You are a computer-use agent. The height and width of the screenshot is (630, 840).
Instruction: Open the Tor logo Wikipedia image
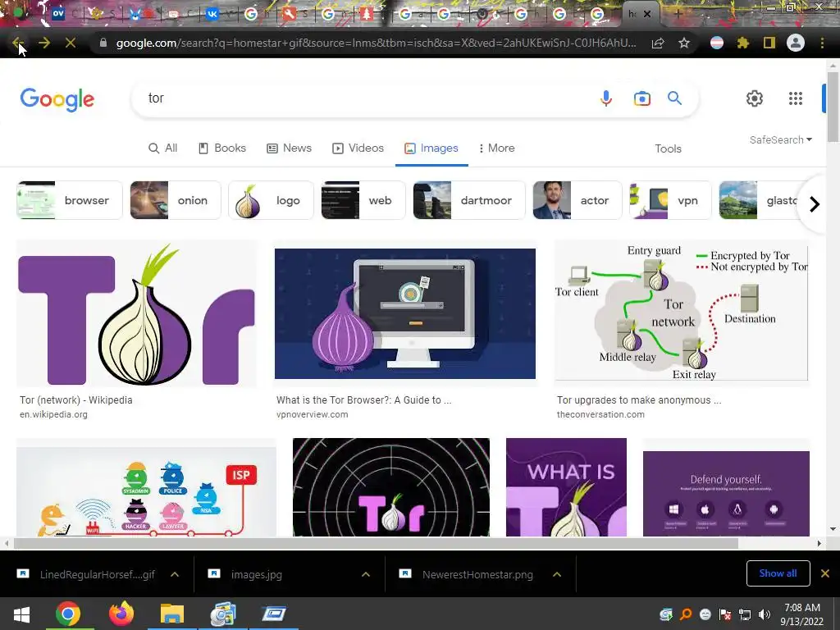click(136, 314)
